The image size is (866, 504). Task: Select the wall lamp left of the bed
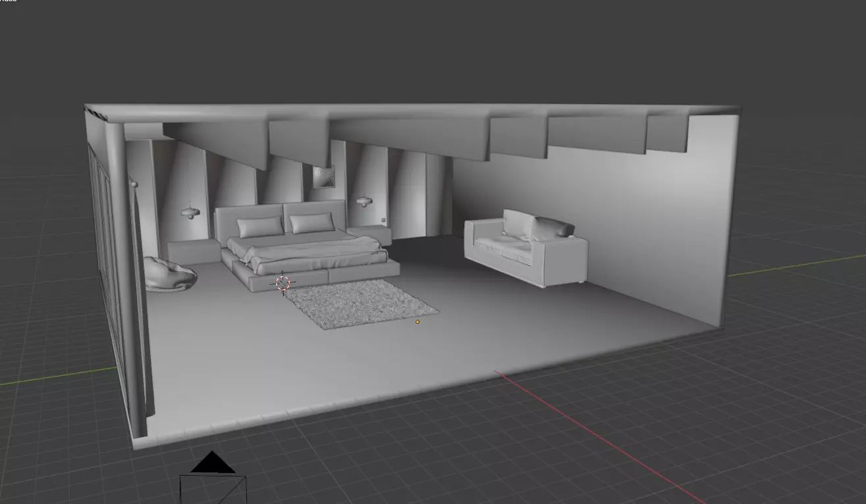click(191, 212)
